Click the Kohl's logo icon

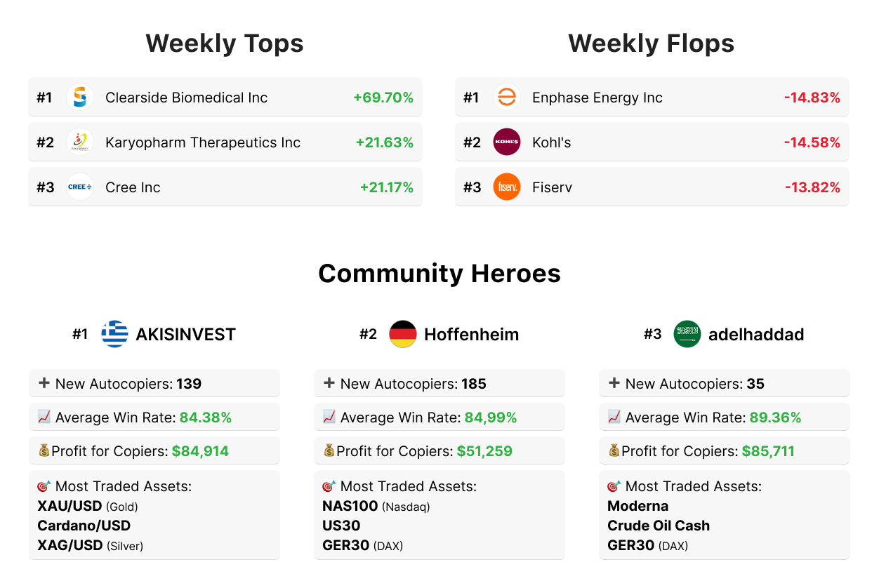506,142
